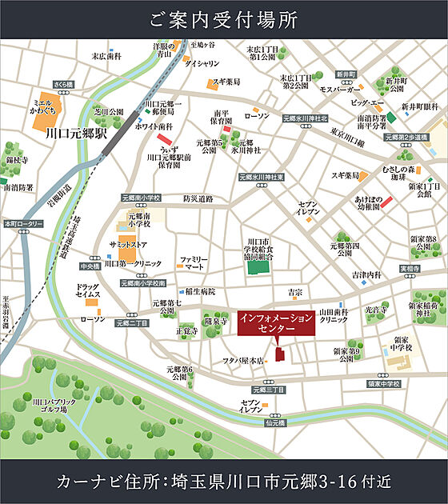Click the 川口元郷駅 station name label
The image size is (448, 504).
(76, 134)
